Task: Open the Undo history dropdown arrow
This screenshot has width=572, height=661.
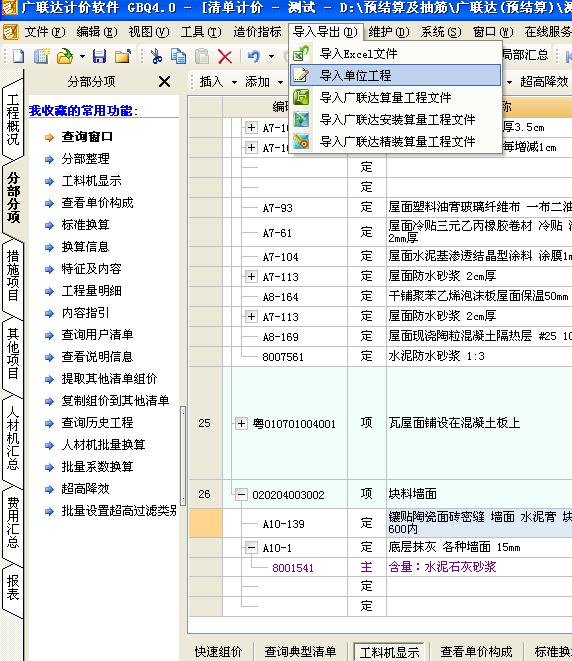Action: point(271,56)
